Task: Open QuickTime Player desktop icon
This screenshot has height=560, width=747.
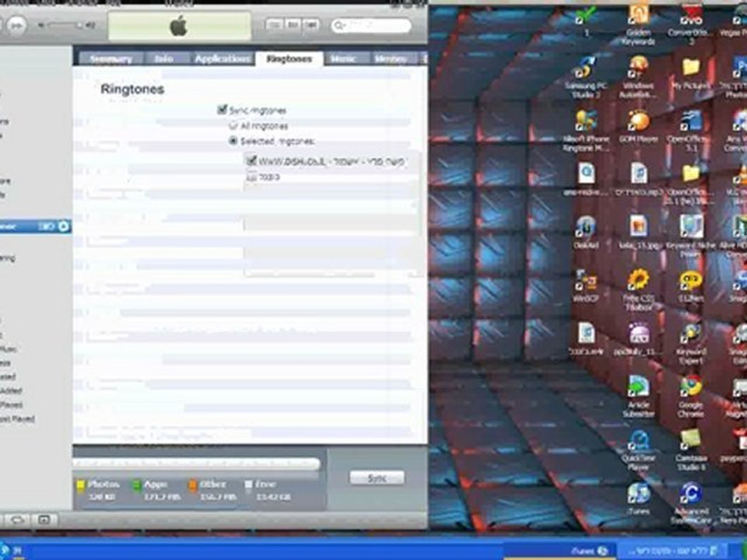Action: [638, 450]
